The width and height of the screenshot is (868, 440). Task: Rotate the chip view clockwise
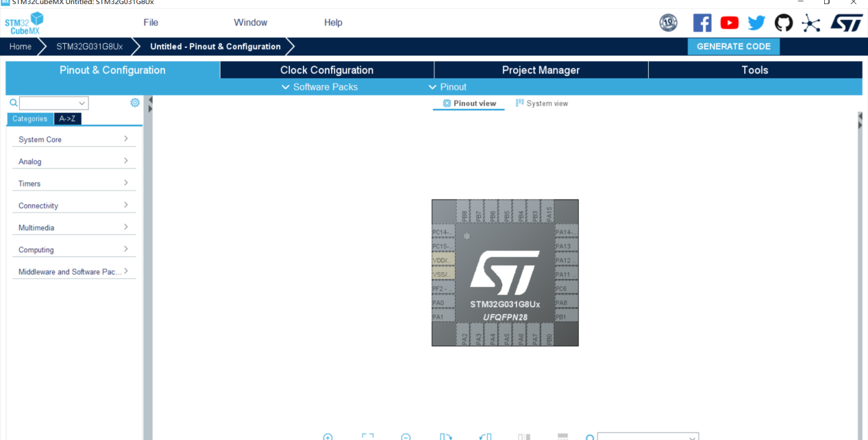coord(446,437)
